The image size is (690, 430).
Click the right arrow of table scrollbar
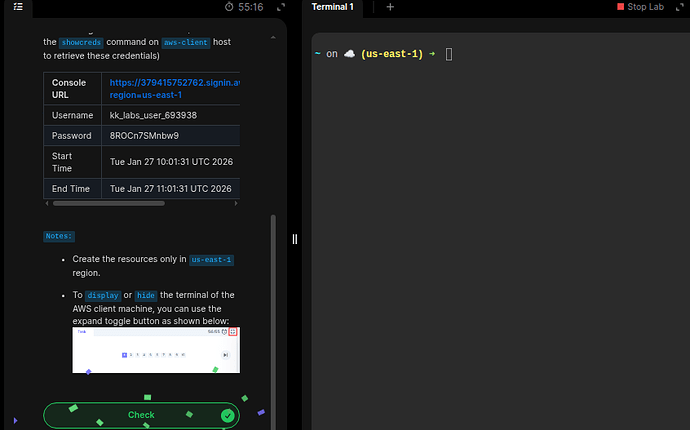pyautogui.click(x=236, y=203)
